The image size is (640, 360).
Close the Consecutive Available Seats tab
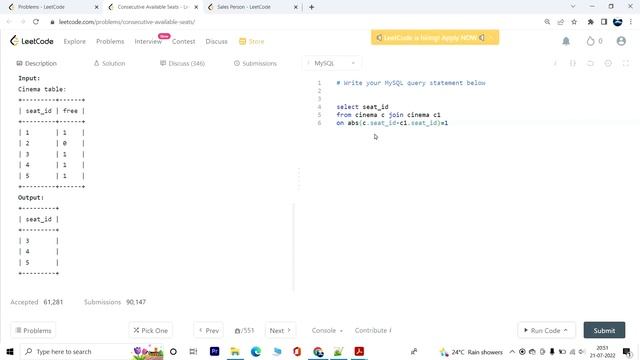pyautogui.click(x=196, y=7)
